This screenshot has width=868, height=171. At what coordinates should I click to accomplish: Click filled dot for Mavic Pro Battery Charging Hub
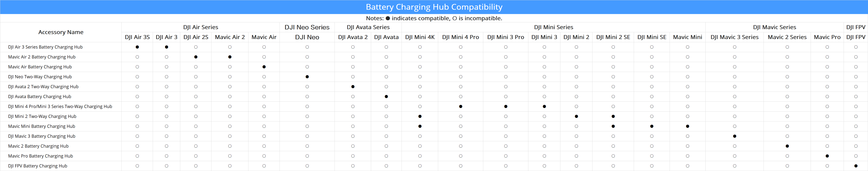[x=827, y=156]
